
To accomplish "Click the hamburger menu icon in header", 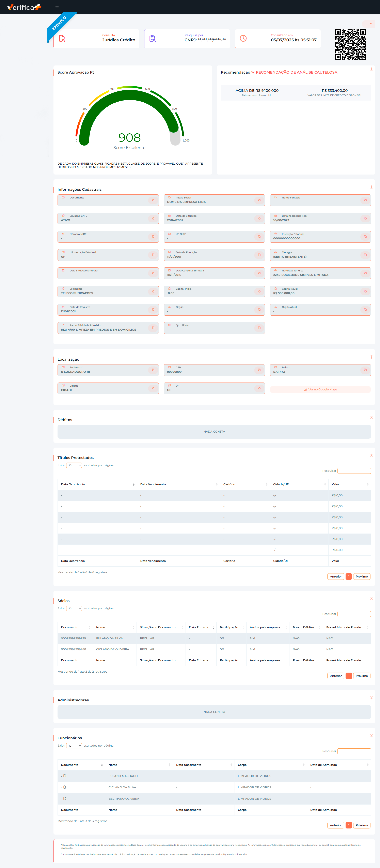I will pyautogui.click(x=57, y=7).
